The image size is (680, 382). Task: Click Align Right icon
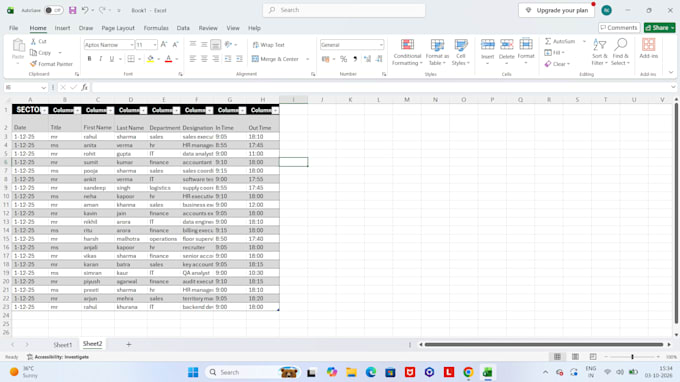(x=215, y=59)
